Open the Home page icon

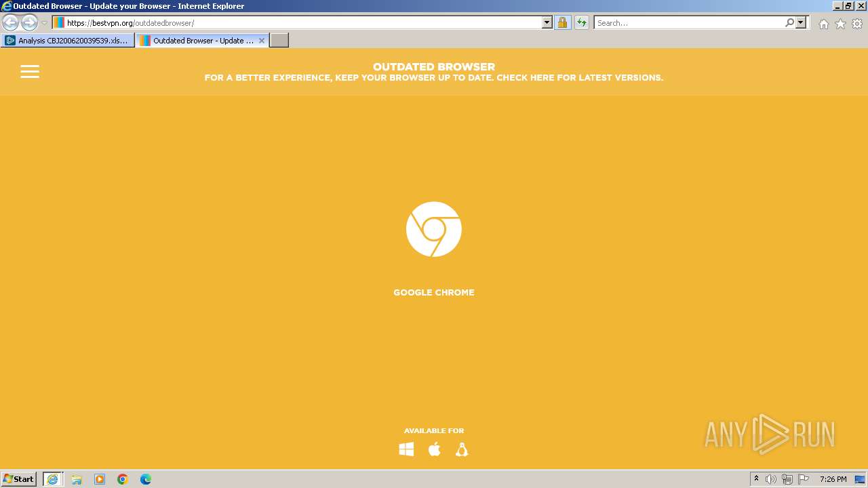coord(823,24)
